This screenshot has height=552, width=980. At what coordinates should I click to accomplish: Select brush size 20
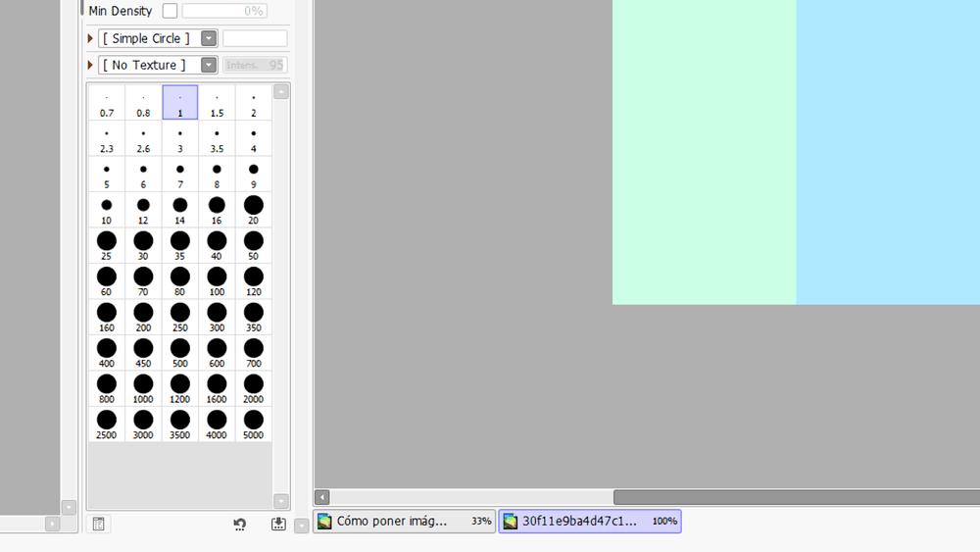253,210
